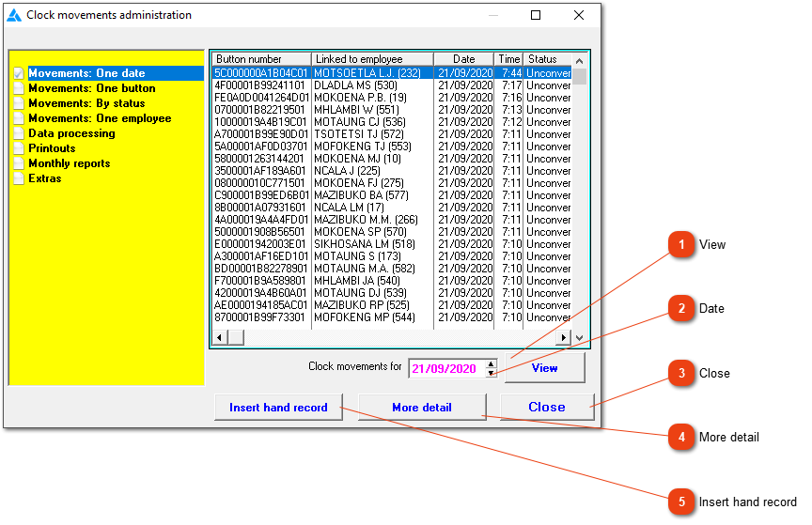Viewport: 812px width, 525px height.
Task: Select row MOTAUNG M.A. (582)
Action: [392, 269]
